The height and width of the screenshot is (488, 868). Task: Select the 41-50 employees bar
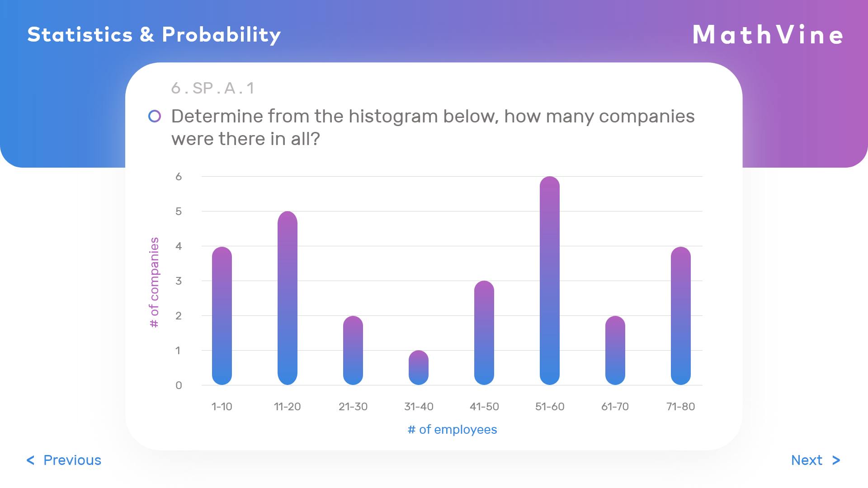[x=484, y=333]
